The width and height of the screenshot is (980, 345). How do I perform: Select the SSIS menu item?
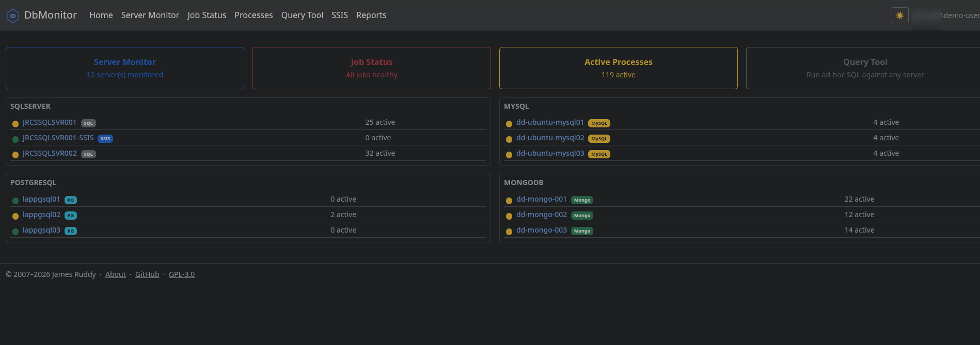[340, 15]
